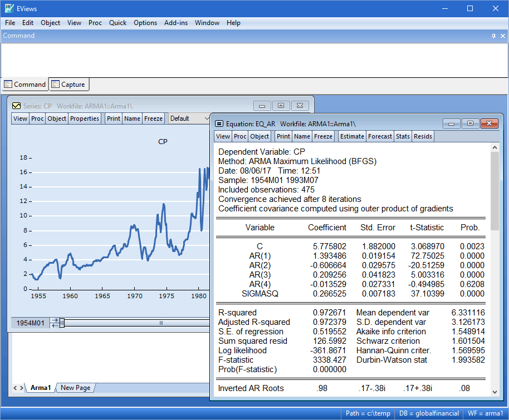Viewport: 509px width, 420px height.
Task: Click the Equation EQ_AR window title icon
Action: click(x=219, y=123)
